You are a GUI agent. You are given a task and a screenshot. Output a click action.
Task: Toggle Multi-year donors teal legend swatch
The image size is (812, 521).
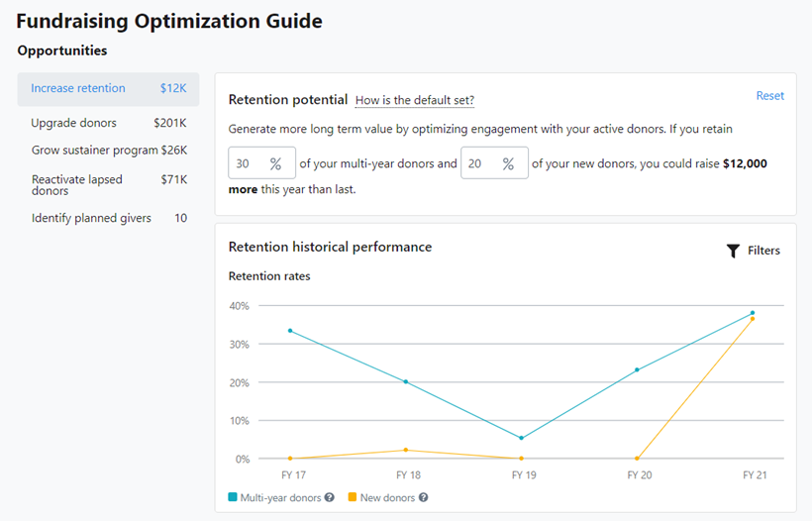[x=233, y=497]
